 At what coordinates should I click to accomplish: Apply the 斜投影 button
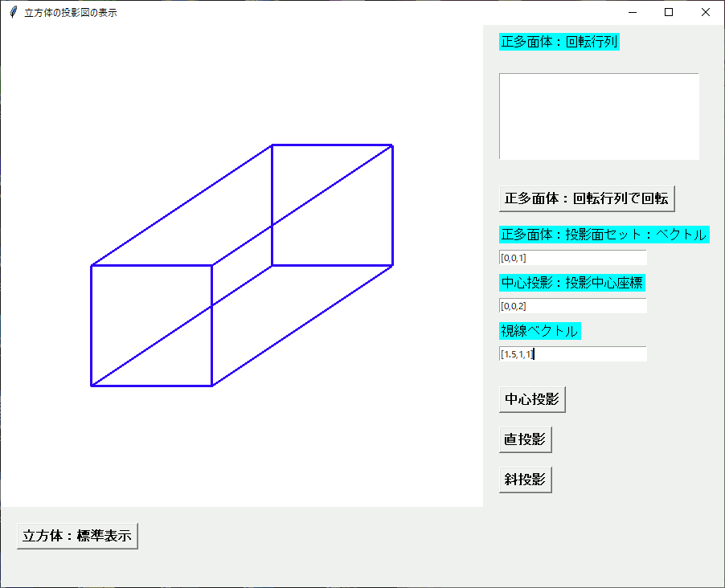click(525, 480)
